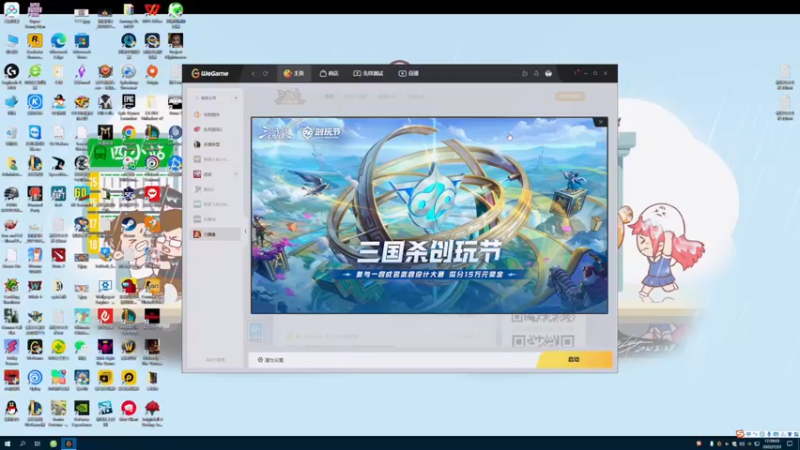Close the 三国杀创玩节 popup banner
Viewport: 800px width, 450px height.
pyautogui.click(x=601, y=122)
